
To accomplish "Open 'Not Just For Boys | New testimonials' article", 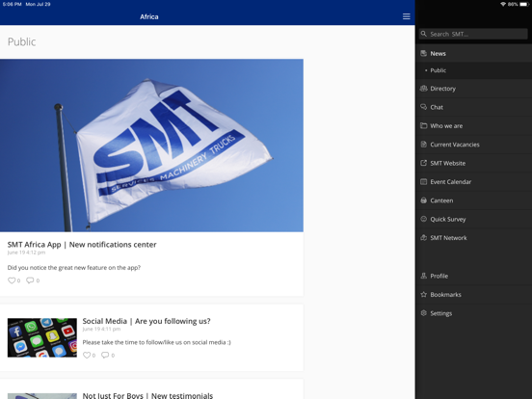I will pyautogui.click(x=147, y=395).
